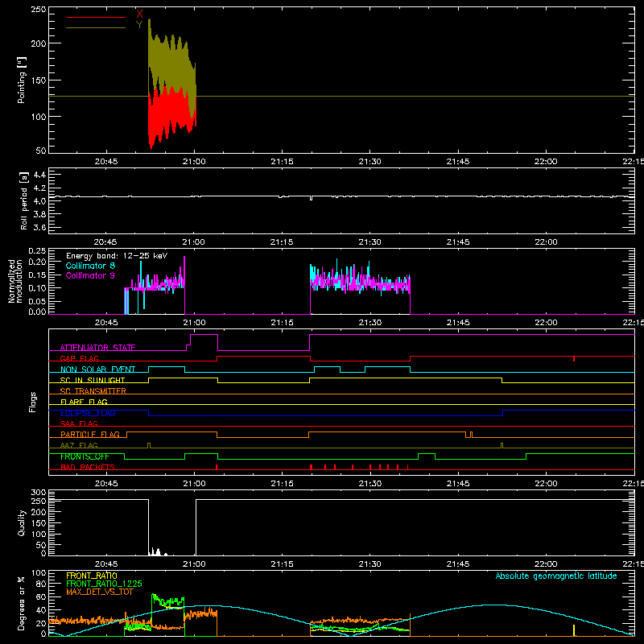
Task: Select the yellow FRONT_RATIO legend label
Action: tap(92, 576)
